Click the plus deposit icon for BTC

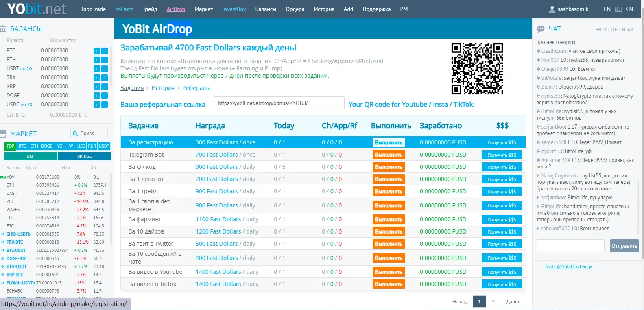[97, 51]
